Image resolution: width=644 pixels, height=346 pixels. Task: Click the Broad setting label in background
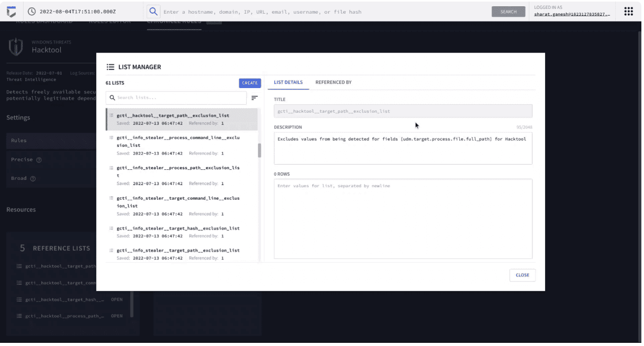coord(19,179)
